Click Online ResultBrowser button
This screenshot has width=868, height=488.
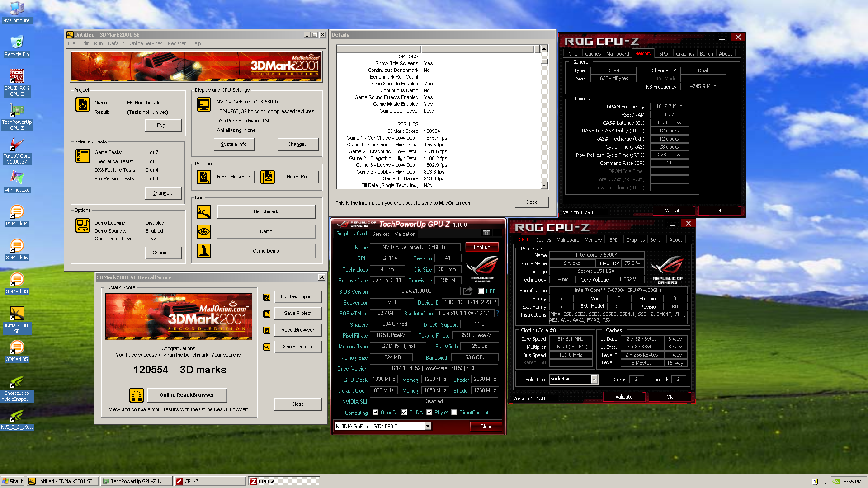[x=187, y=395]
